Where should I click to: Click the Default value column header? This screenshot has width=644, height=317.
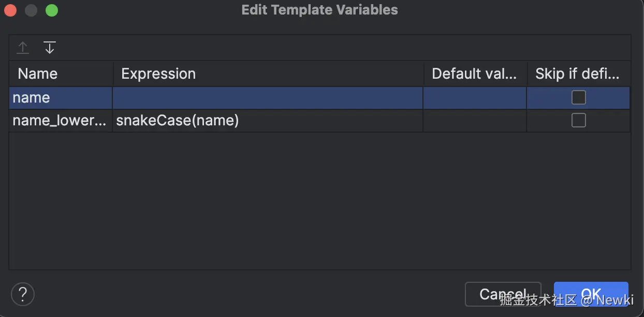475,74
